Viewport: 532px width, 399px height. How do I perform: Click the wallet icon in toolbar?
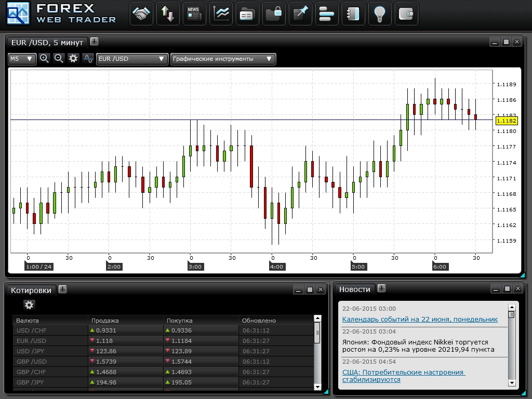406,14
